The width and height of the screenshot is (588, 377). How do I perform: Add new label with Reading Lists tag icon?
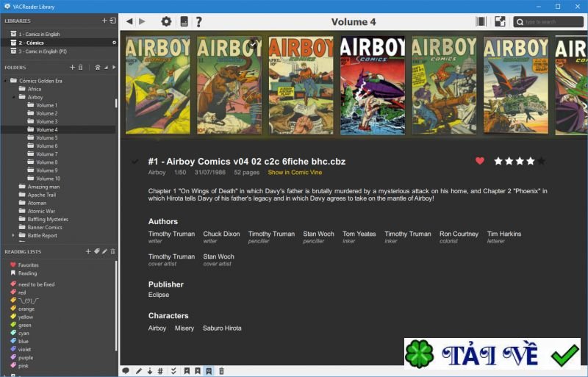point(96,251)
